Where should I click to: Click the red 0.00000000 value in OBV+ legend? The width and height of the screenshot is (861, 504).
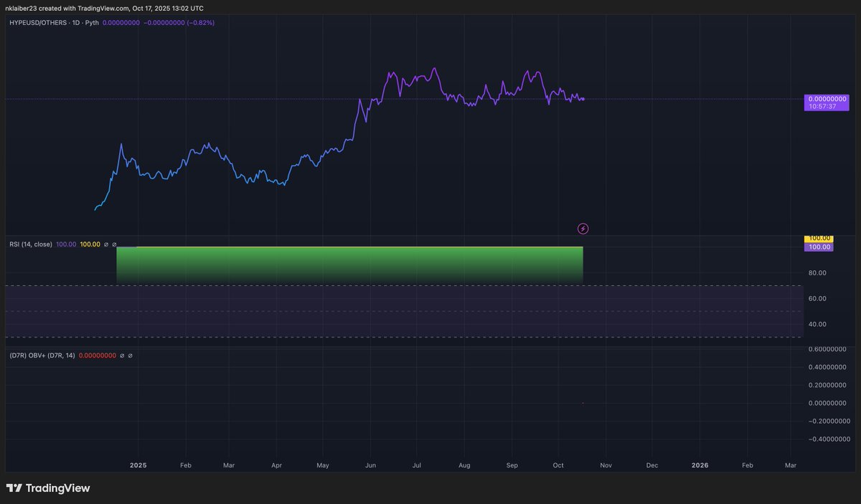click(97, 356)
